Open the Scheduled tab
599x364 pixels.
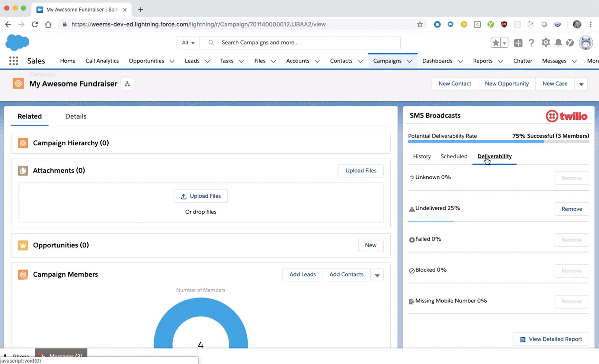[x=454, y=157]
